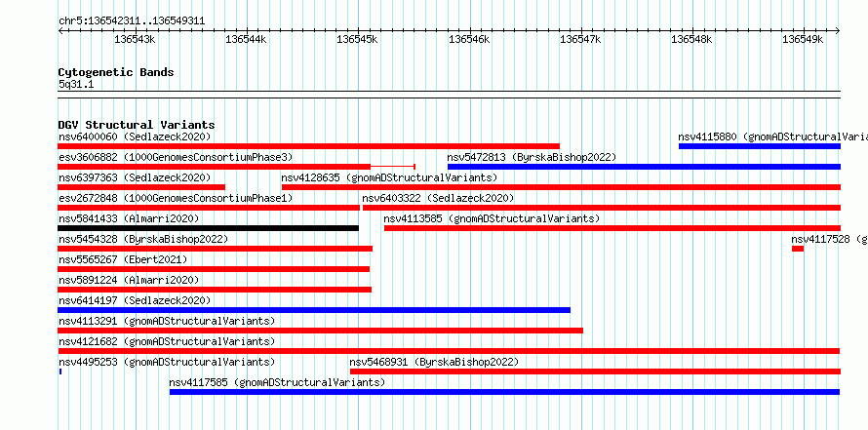Open nsv4121682 (gnomADStructuralVariants) label

click(x=167, y=341)
